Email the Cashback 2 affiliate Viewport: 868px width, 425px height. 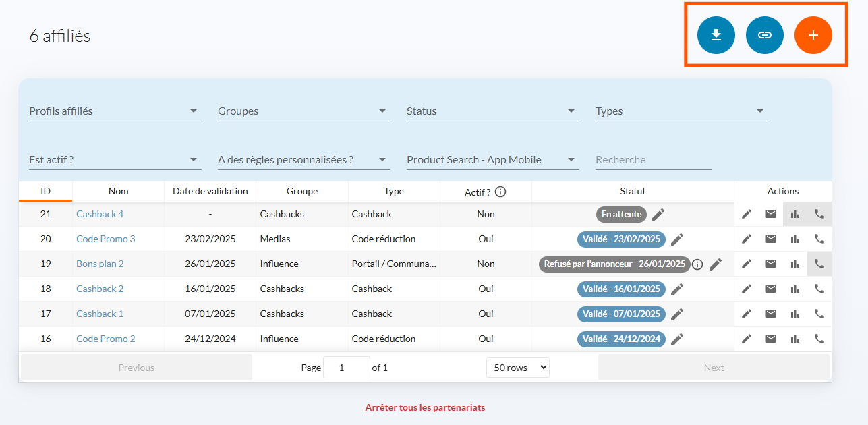[x=771, y=289]
